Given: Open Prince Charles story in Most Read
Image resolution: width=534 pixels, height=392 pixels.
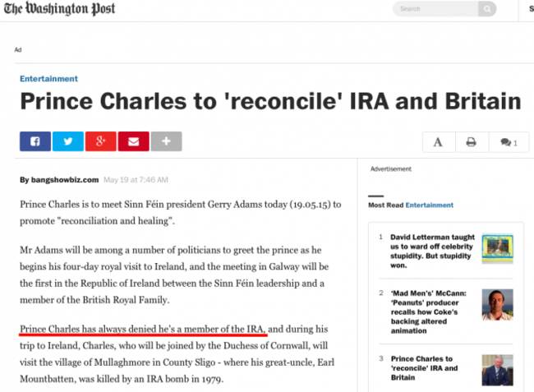Looking at the screenshot, I should (425, 368).
